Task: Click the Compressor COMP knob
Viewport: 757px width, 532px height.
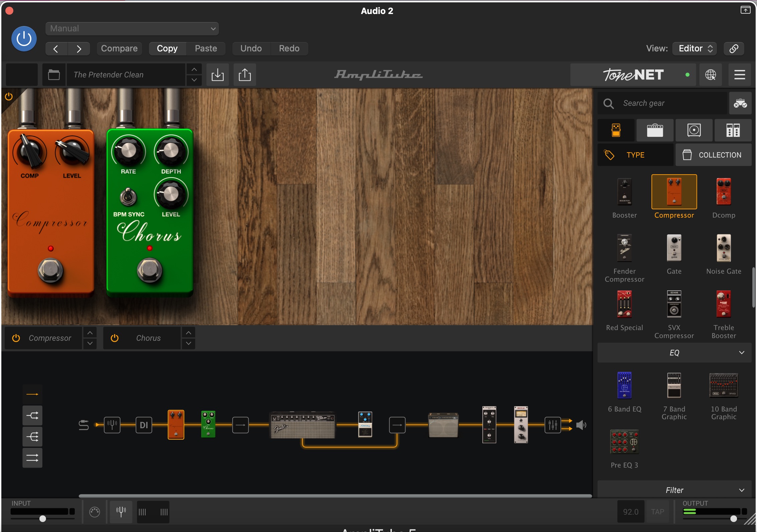Action: [x=29, y=152]
